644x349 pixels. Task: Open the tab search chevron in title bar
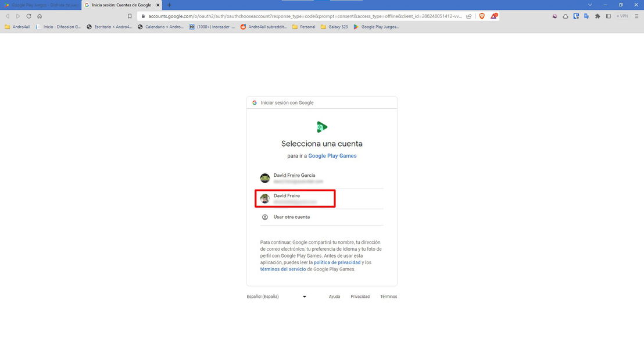point(590,5)
